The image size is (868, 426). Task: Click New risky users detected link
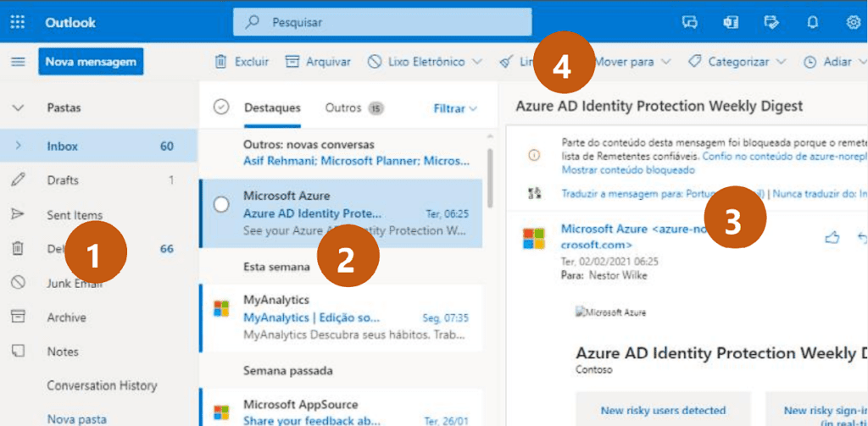[x=663, y=411]
